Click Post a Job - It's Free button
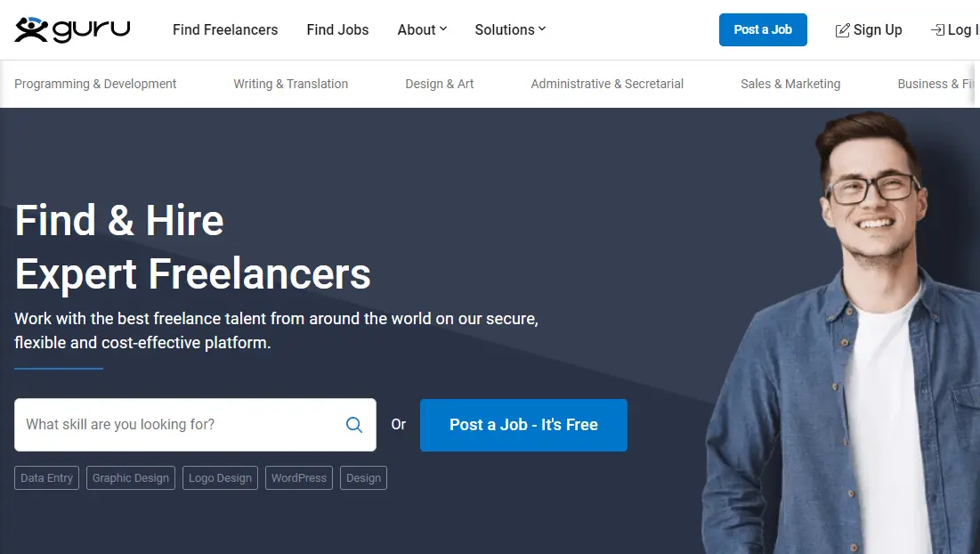 coord(523,425)
